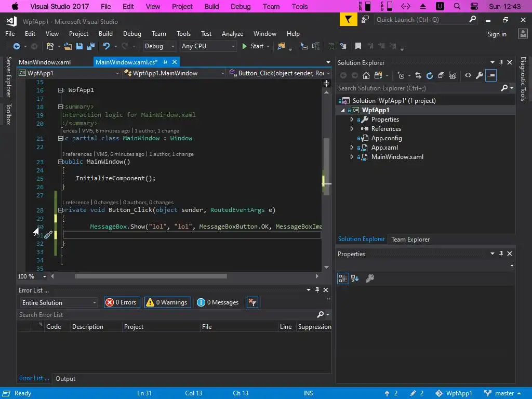Image resolution: width=532 pixels, height=399 pixels.
Task: Open the Test menu
Action: (206, 34)
